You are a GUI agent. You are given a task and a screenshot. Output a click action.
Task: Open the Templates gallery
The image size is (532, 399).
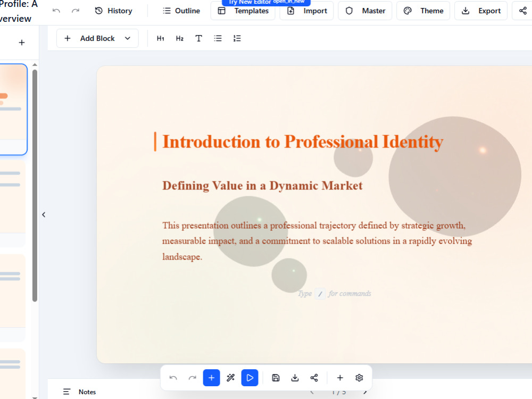pyautogui.click(x=243, y=11)
